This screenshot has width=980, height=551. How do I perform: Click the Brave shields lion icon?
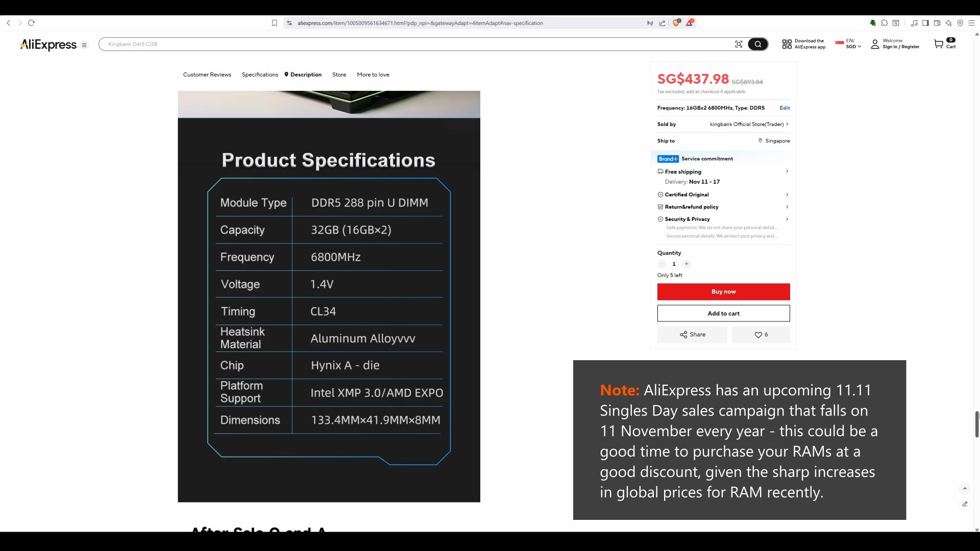tap(676, 23)
